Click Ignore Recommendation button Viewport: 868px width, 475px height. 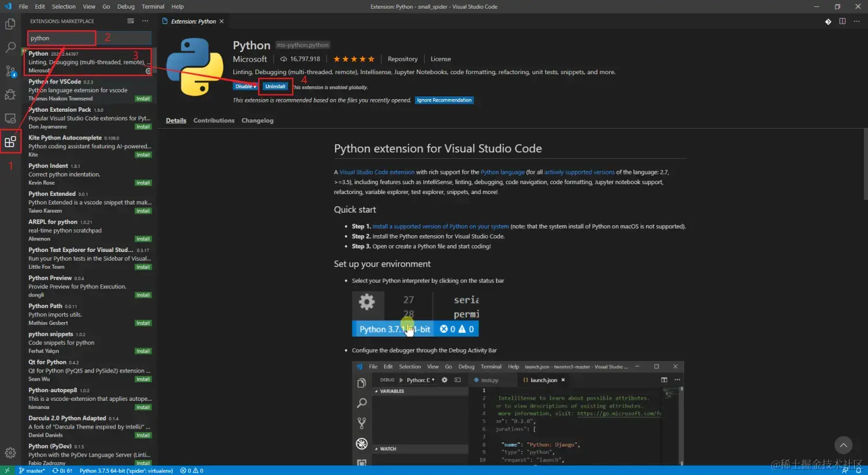pos(444,100)
